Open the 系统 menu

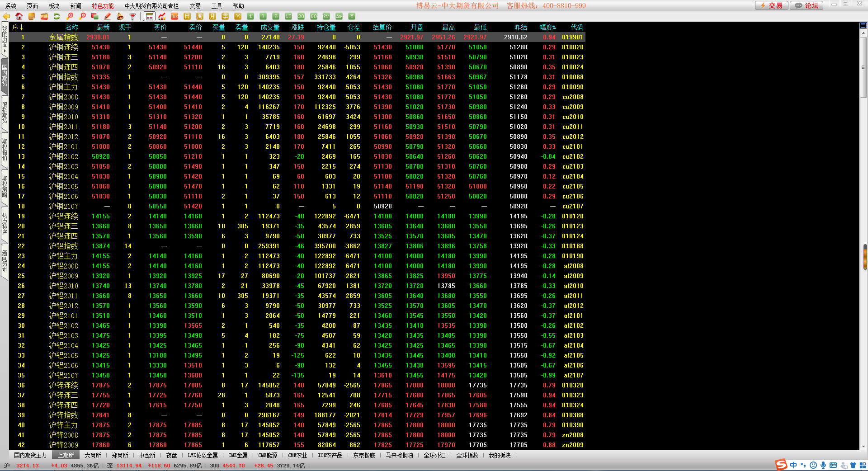click(11, 6)
